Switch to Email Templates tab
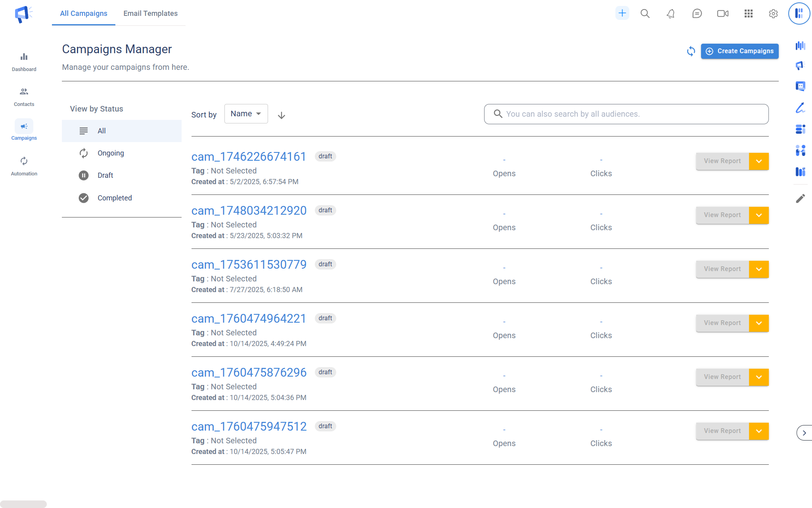 (x=150, y=13)
